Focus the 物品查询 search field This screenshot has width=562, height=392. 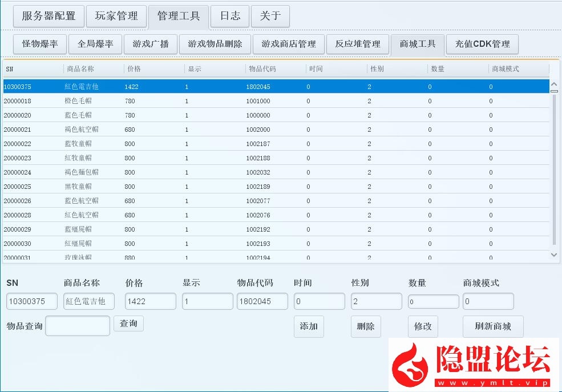point(78,326)
